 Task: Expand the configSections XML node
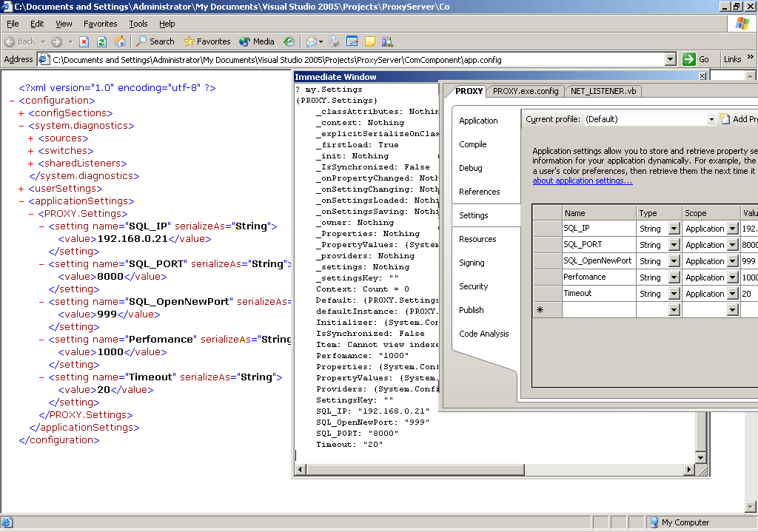tap(21, 113)
